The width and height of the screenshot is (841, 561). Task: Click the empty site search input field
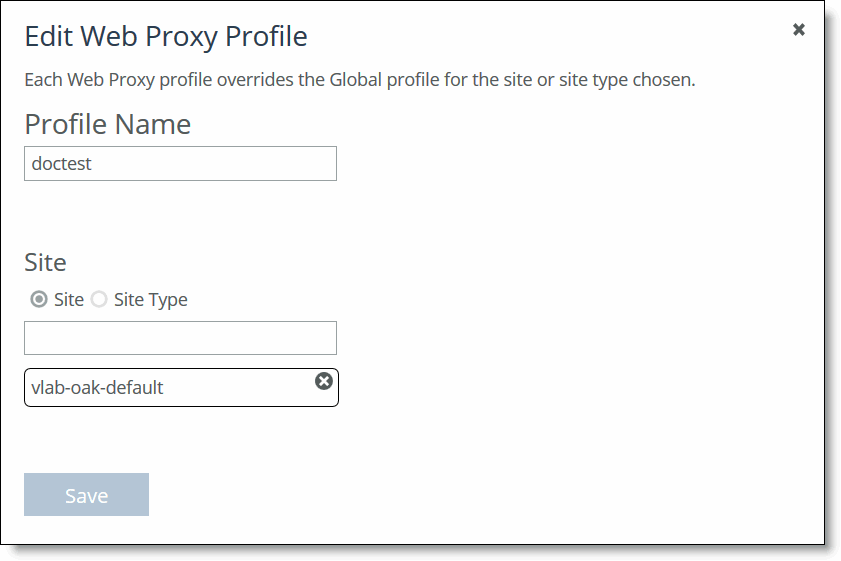(x=180, y=338)
